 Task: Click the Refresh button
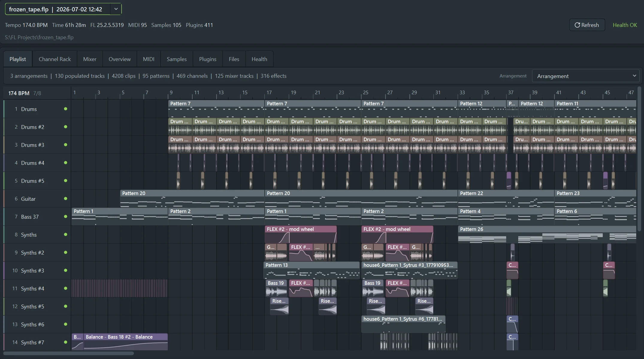[587, 25]
